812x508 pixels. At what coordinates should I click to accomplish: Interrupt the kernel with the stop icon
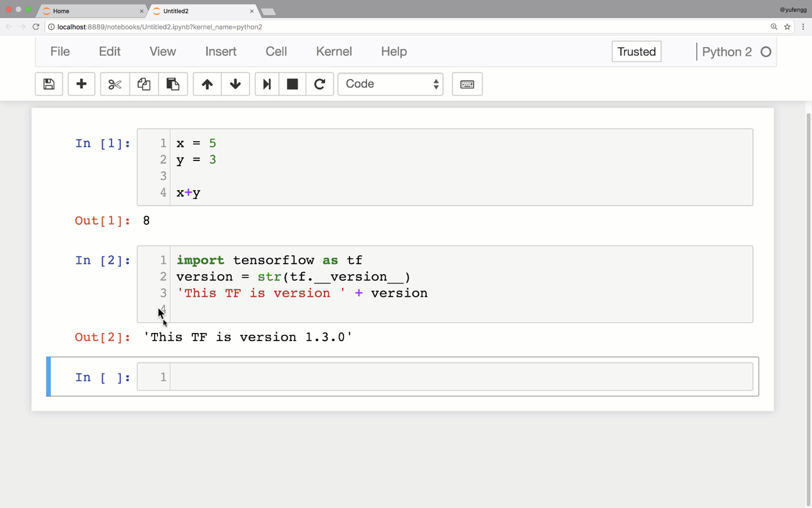pyautogui.click(x=293, y=84)
